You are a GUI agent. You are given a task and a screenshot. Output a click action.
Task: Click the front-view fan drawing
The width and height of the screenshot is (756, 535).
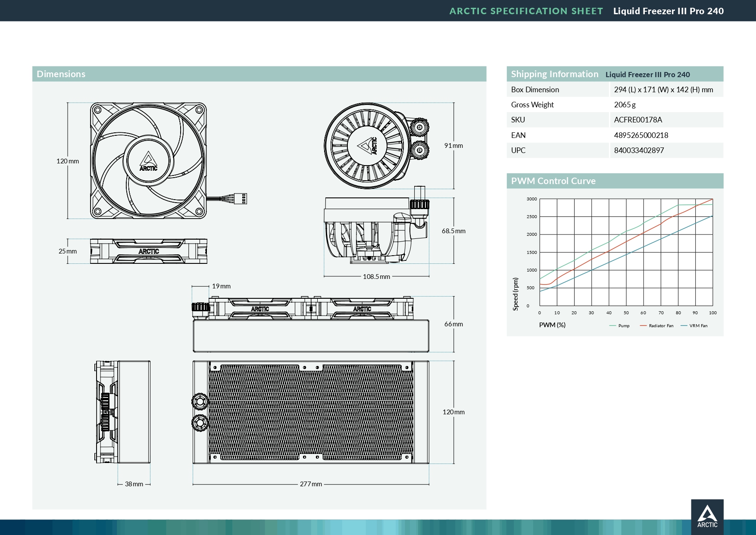(148, 161)
